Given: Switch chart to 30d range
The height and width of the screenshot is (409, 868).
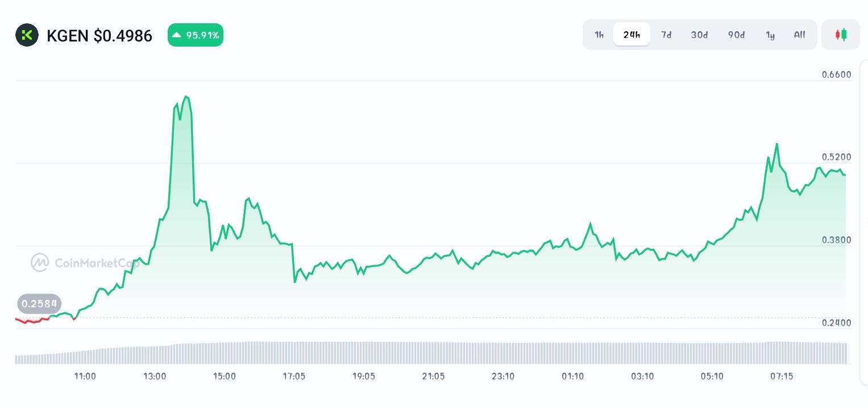Looking at the screenshot, I should [x=699, y=35].
